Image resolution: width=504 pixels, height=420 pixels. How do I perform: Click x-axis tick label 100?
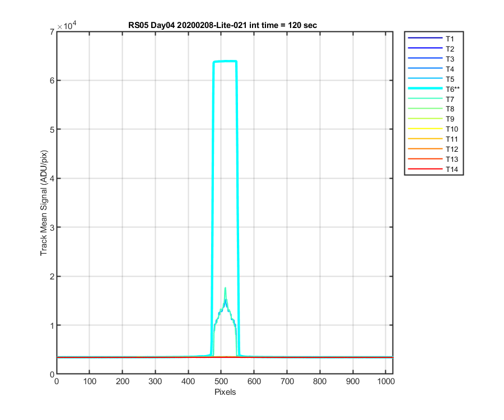coord(90,381)
